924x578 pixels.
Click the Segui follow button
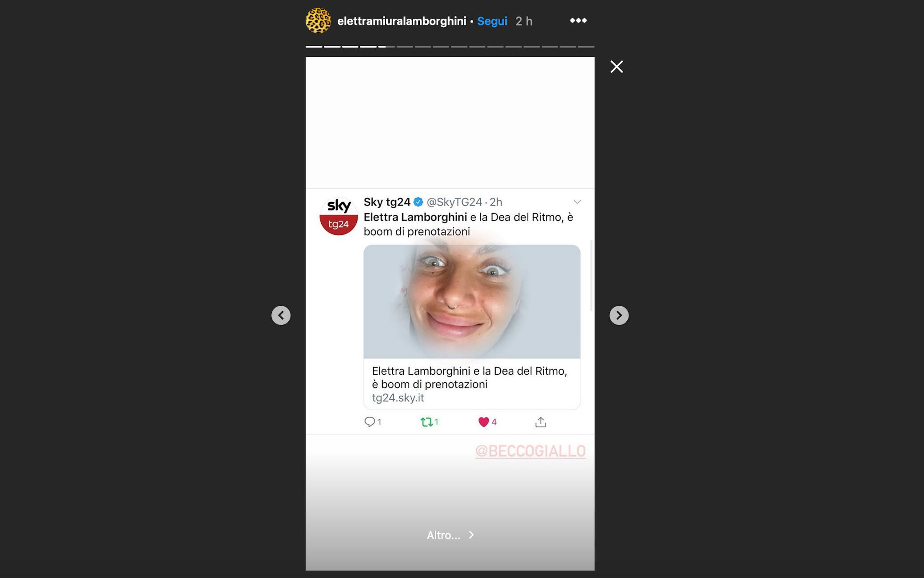pos(492,21)
